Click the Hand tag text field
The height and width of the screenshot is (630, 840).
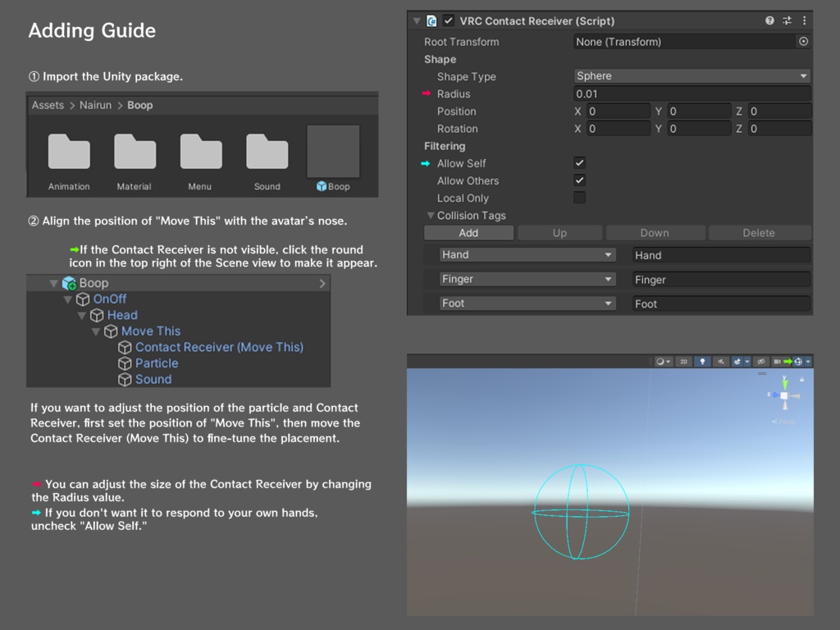721,255
